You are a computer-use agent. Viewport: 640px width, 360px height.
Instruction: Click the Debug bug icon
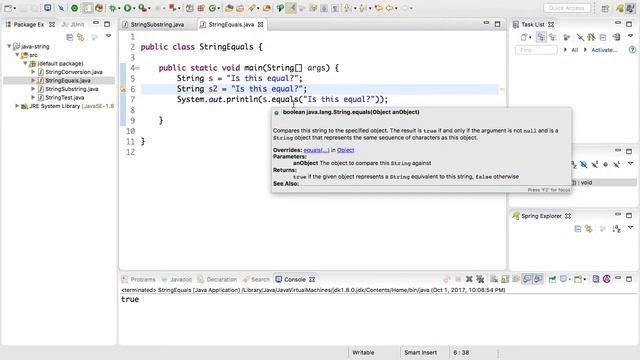[x=112, y=8]
